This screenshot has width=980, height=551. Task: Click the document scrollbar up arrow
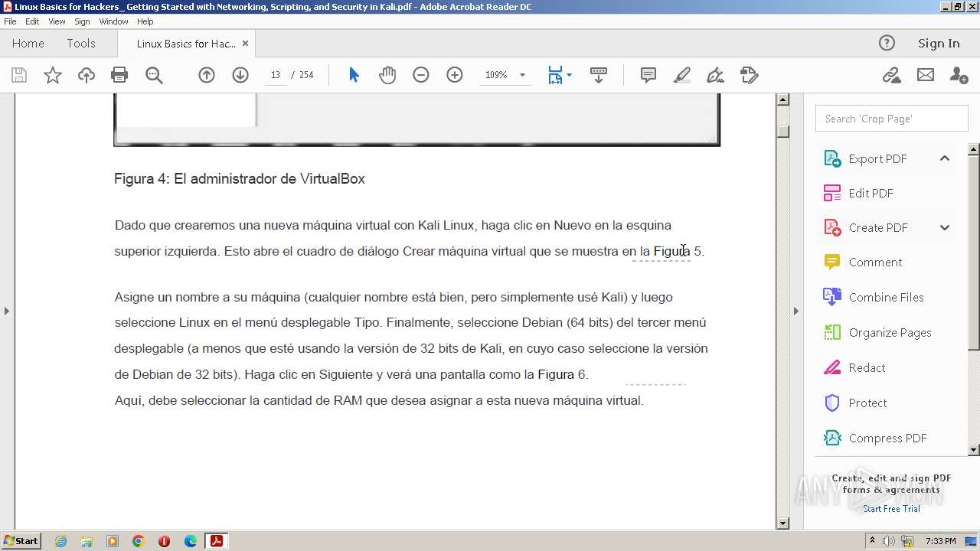coord(782,99)
